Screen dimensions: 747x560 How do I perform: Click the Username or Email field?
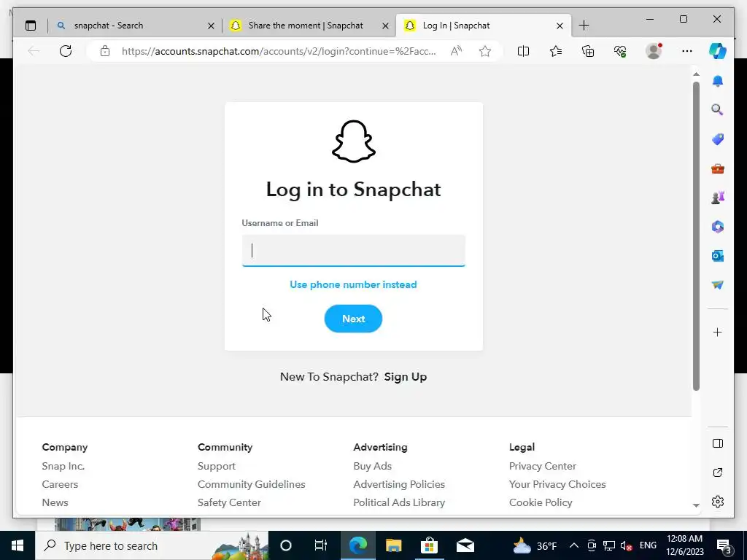pos(353,251)
